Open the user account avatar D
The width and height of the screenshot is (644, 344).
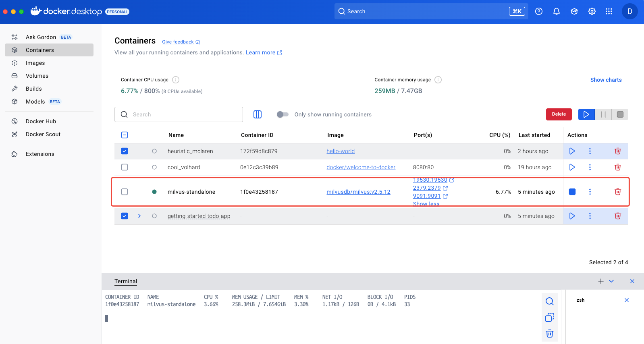[x=629, y=11]
